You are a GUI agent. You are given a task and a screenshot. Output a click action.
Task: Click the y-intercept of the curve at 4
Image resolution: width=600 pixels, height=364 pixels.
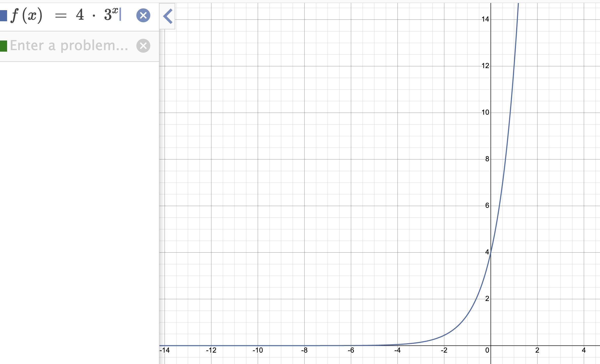click(491, 252)
